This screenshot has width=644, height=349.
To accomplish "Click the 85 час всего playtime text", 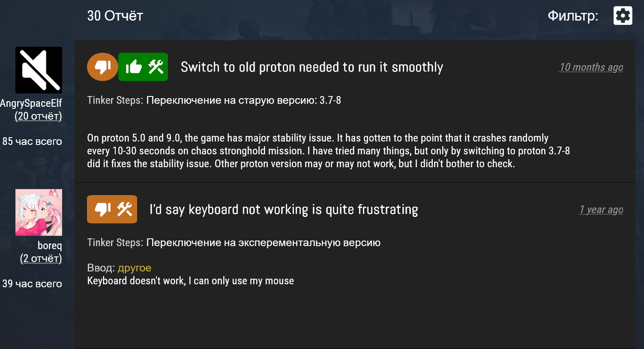I will pos(32,141).
